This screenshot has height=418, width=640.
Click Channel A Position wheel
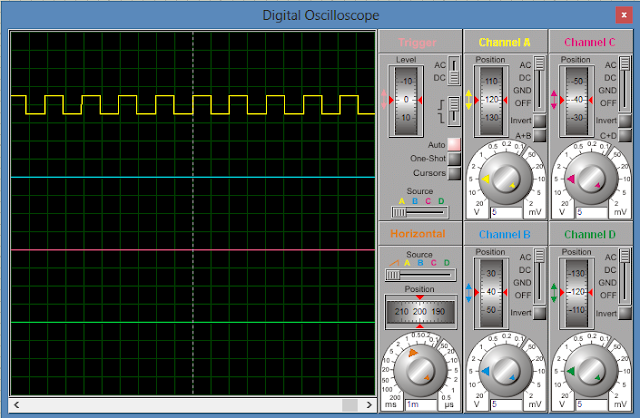click(491, 101)
